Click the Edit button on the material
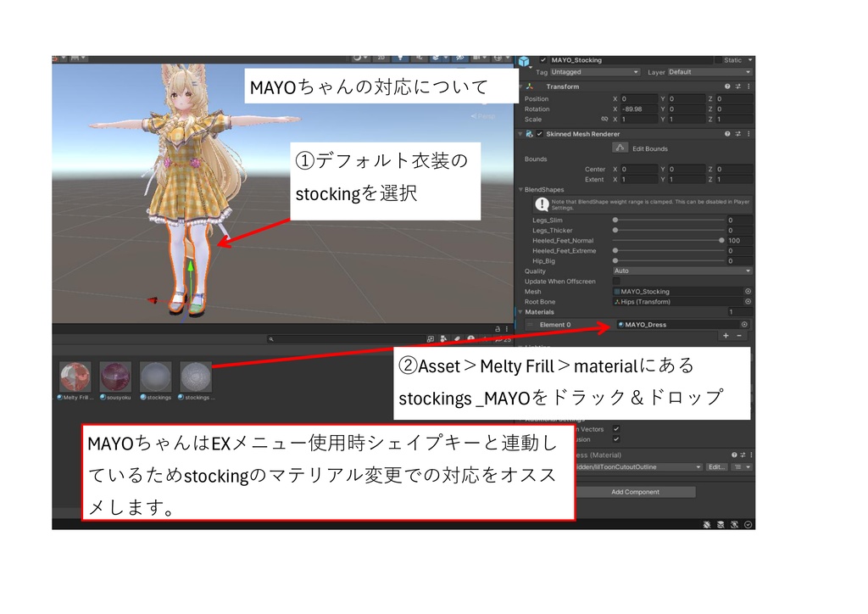Screen dimensions: 868x614 pos(716,467)
